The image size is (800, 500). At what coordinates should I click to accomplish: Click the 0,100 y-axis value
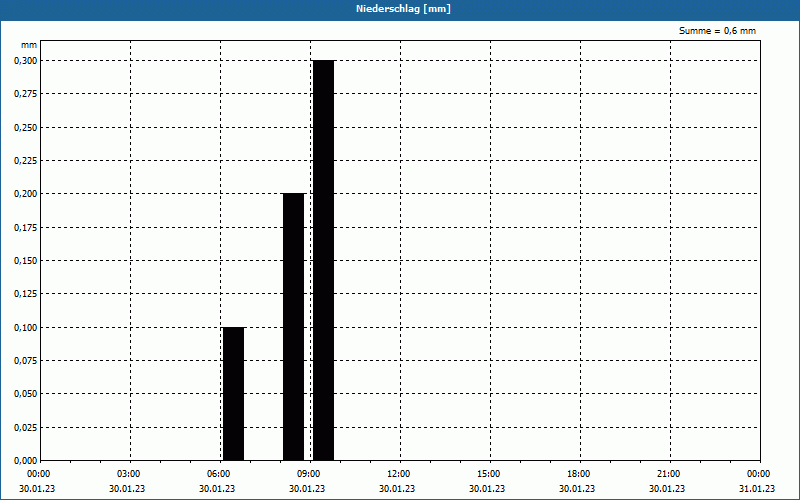pos(26,328)
